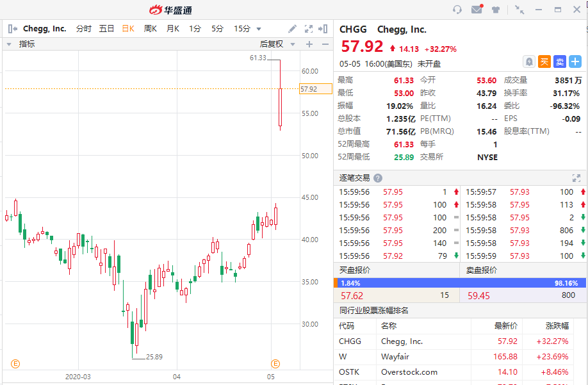Click the 61.33 high price label on chart

pyautogui.click(x=257, y=58)
